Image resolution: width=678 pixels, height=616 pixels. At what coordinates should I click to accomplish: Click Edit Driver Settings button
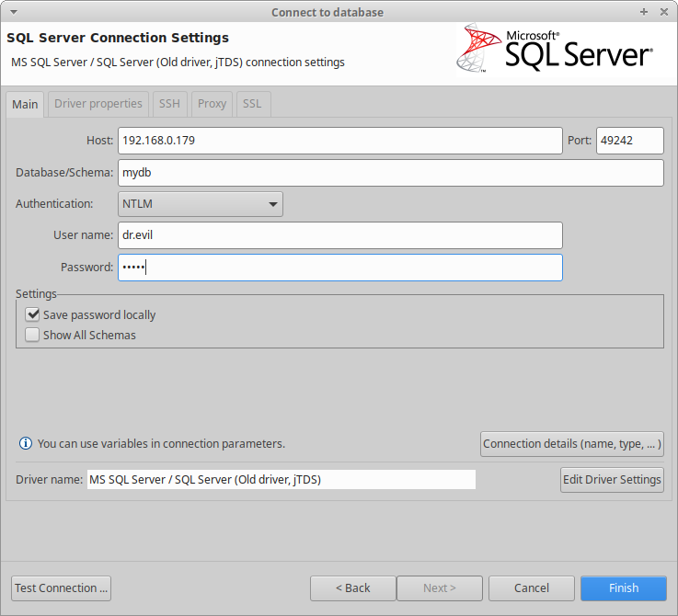(613, 480)
